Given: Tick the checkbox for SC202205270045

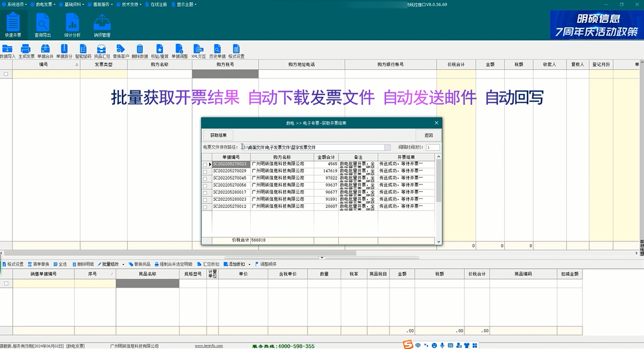Looking at the screenshot, I should (205, 178).
